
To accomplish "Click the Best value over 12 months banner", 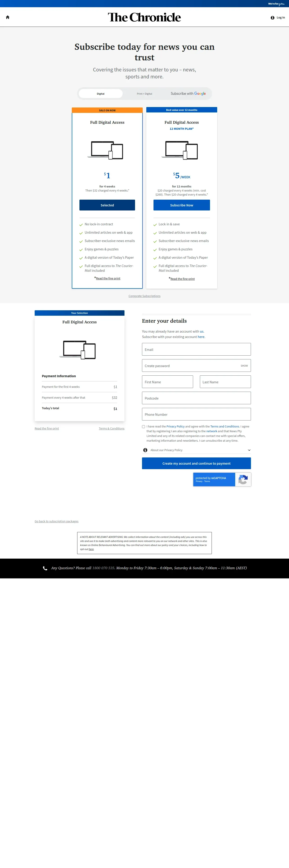I will tap(182, 110).
